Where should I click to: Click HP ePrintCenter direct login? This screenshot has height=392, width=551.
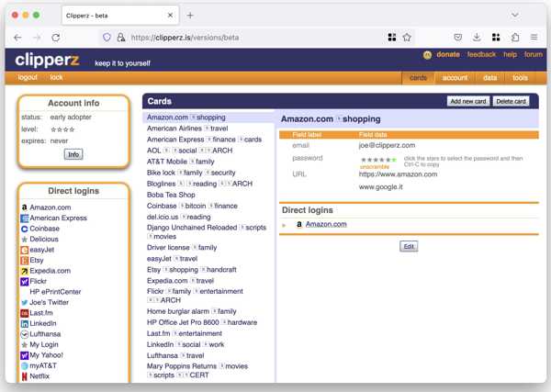pos(55,292)
